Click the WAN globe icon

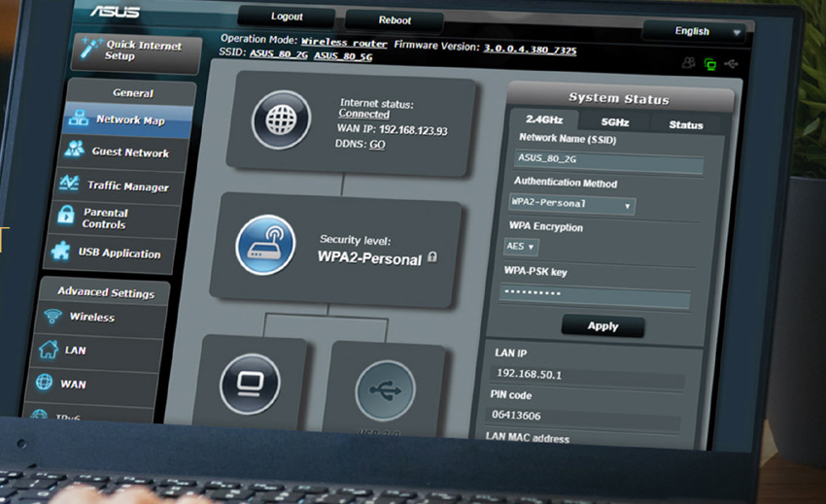tap(45, 382)
